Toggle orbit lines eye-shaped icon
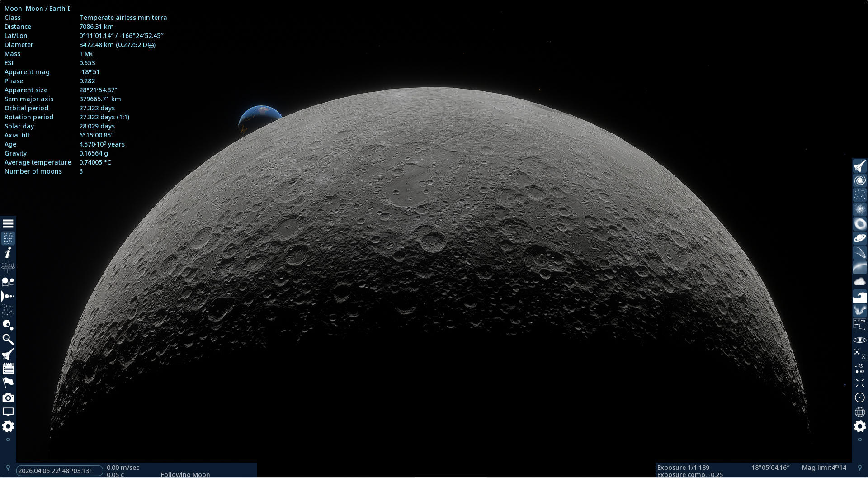868x478 pixels. click(860, 340)
